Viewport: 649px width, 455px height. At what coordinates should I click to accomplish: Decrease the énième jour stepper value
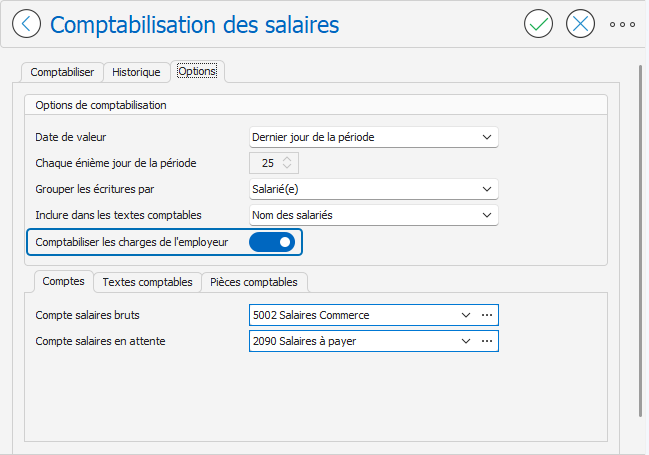(x=287, y=166)
